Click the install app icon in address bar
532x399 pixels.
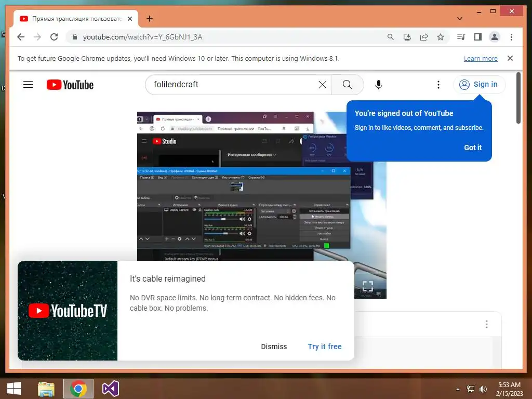pyautogui.click(x=407, y=37)
